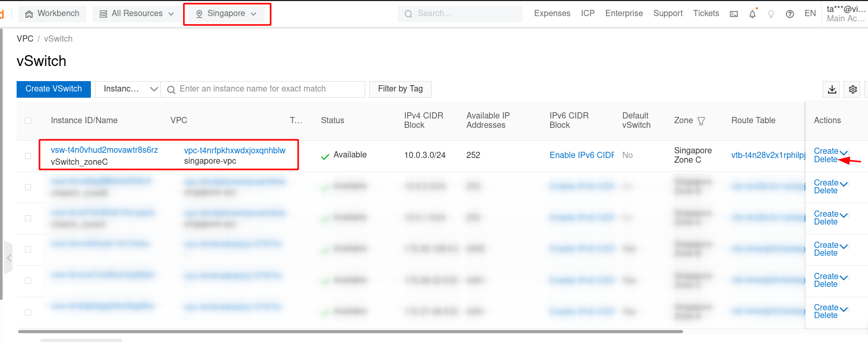Delete the vSwitch_zoneC vSwitch

pos(825,160)
